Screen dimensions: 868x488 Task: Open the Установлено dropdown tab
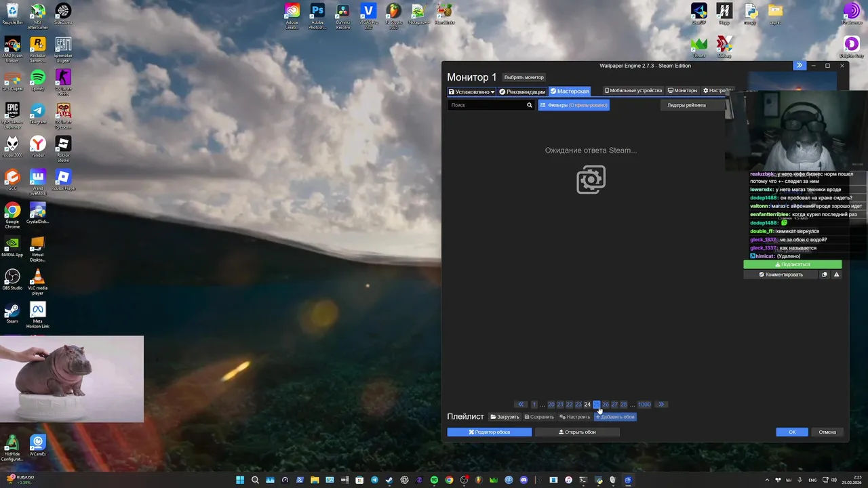click(x=472, y=91)
